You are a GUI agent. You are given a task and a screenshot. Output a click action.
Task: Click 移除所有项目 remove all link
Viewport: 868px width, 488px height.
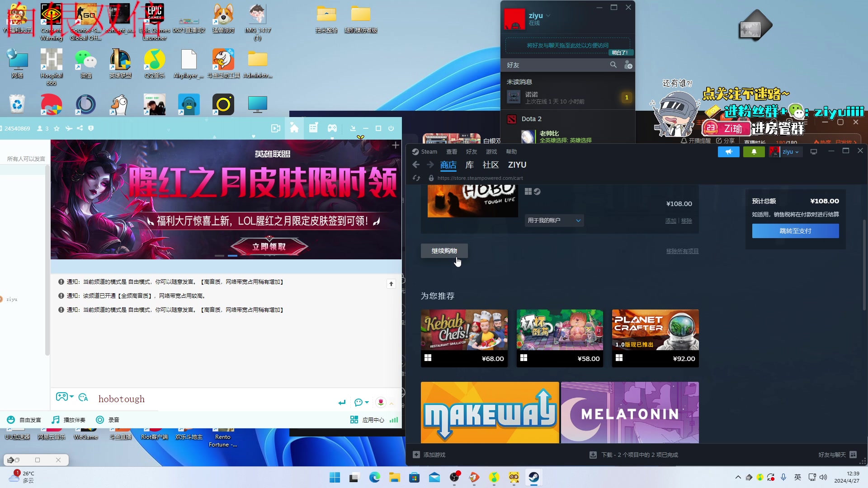coord(682,251)
